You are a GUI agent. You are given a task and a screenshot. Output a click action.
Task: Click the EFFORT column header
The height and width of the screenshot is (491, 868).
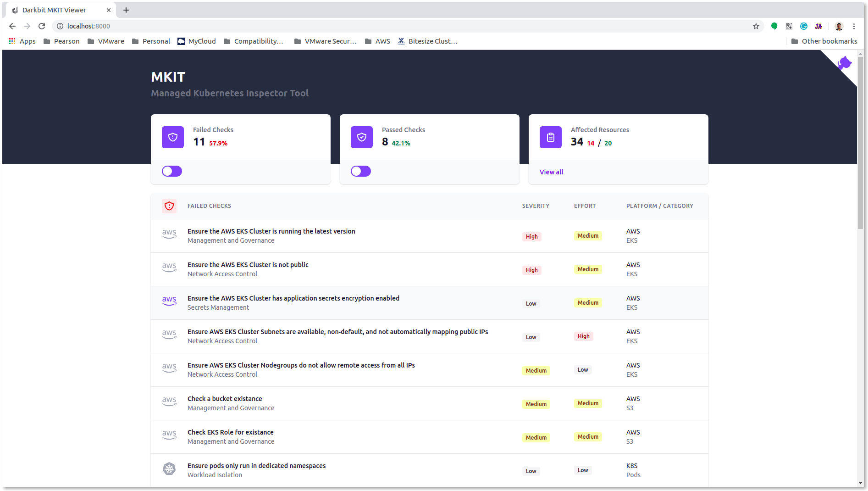coord(585,206)
